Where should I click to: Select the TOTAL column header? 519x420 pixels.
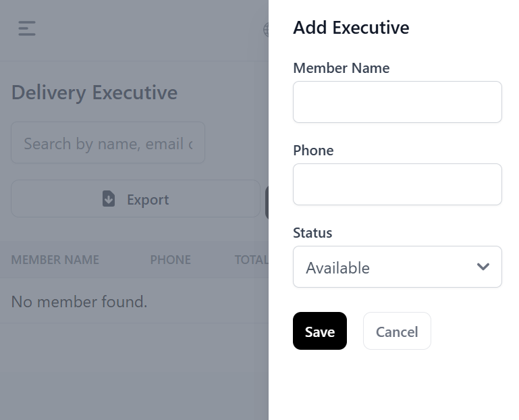pyautogui.click(x=251, y=259)
